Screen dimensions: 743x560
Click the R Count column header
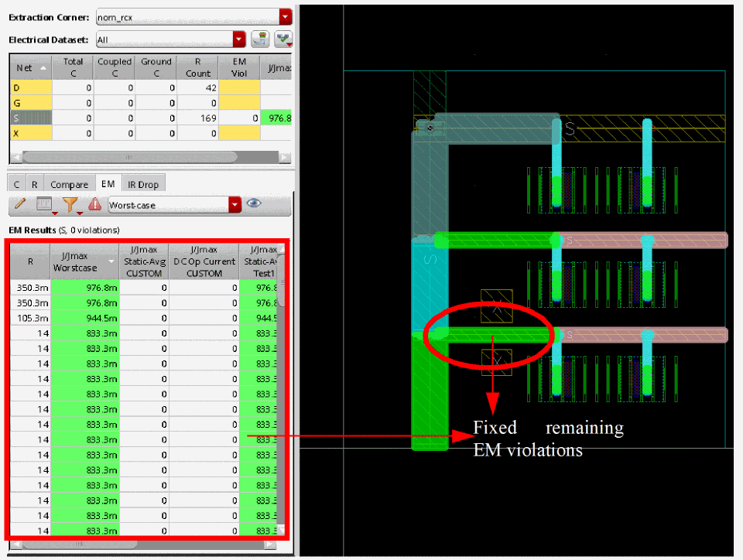pos(197,68)
